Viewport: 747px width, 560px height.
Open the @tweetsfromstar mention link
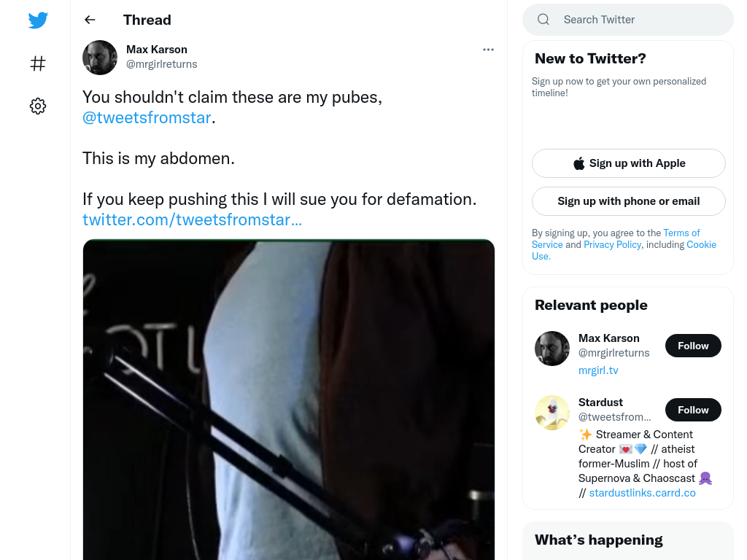coord(147,117)
